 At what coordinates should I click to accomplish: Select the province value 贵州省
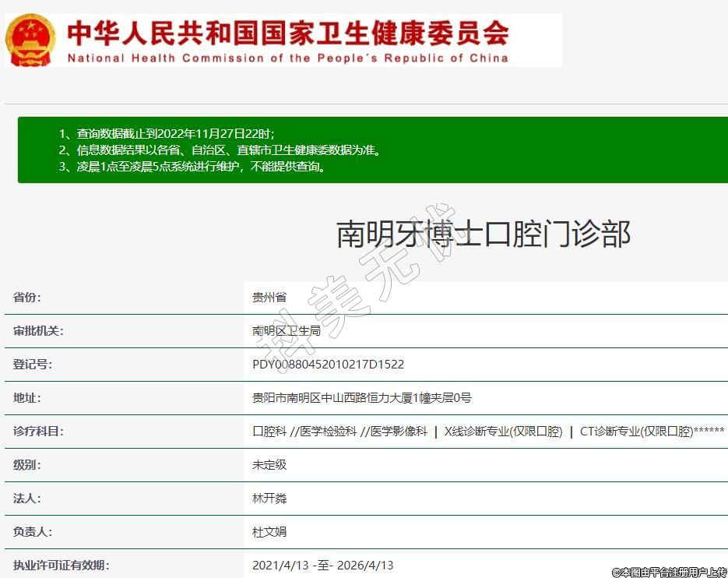[x=269, y=298]
